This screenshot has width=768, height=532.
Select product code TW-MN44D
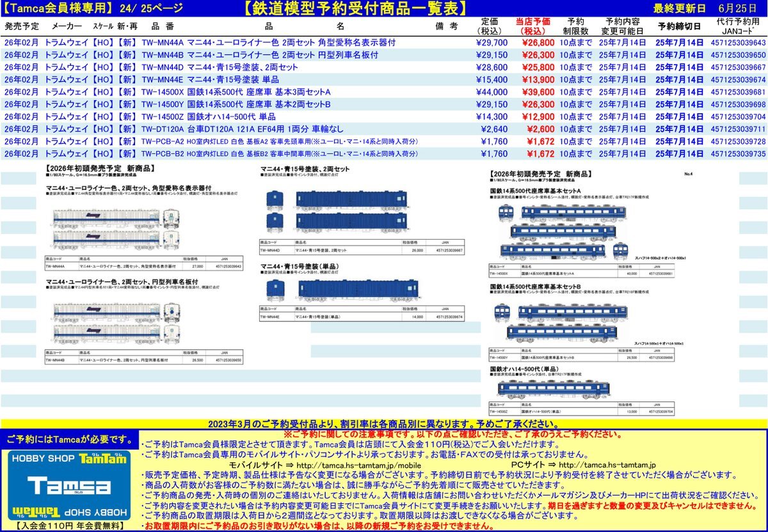click(163, 67)
